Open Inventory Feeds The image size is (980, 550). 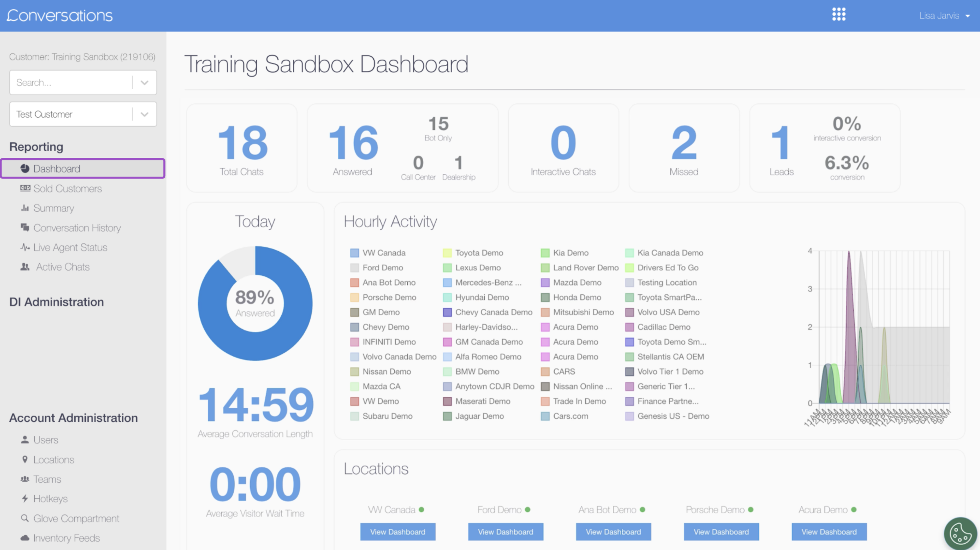tap(67, 538)
